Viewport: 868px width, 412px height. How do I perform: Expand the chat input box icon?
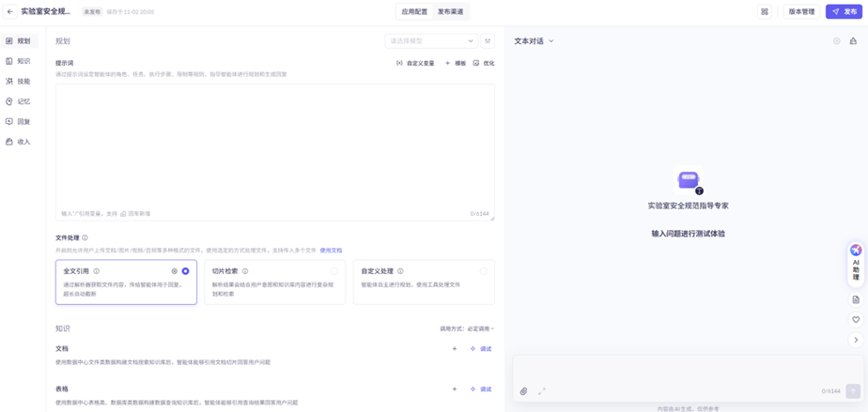pyautogui.click(x=542, y=391)
